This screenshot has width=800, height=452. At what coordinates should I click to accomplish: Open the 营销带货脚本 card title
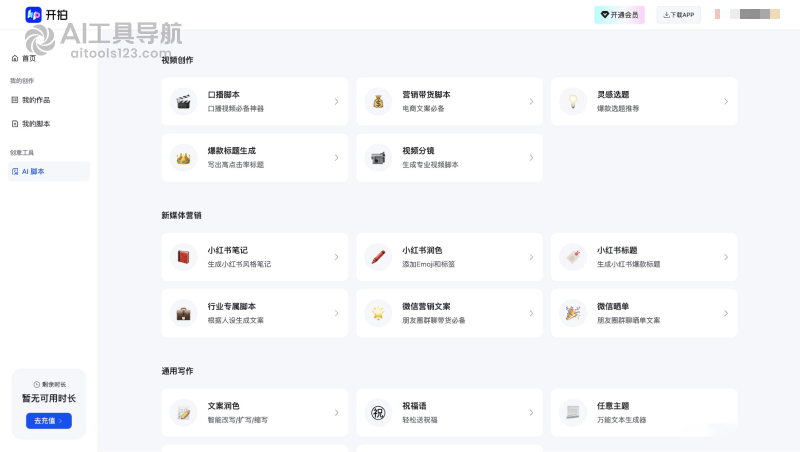point(426,95)
